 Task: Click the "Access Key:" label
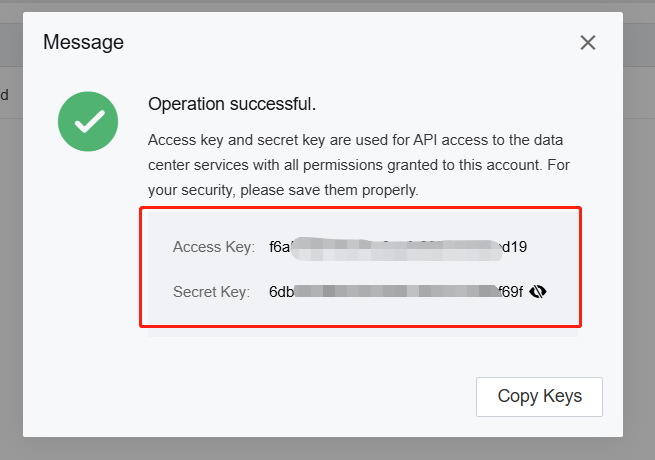(213, 247)
